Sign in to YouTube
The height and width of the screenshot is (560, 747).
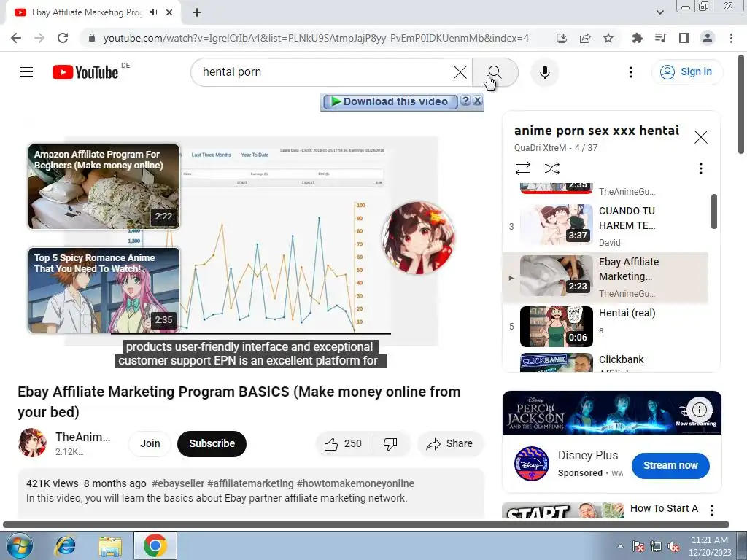(686, 72)
